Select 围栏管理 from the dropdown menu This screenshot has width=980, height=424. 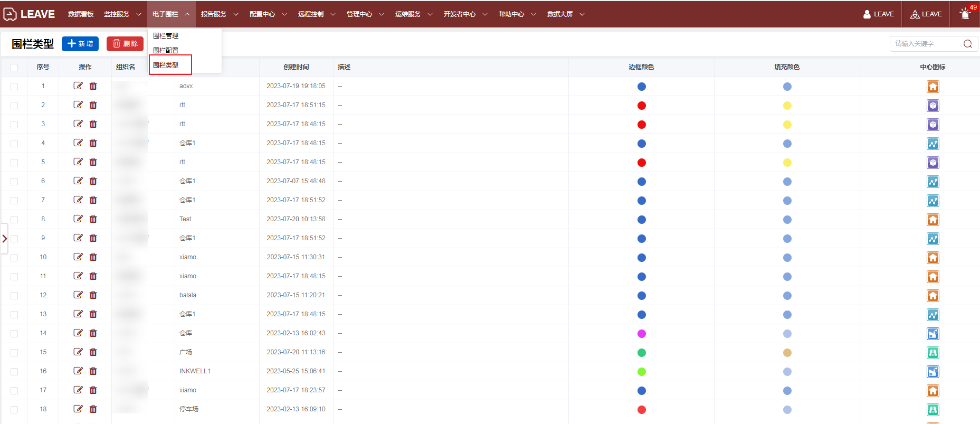[166, 36]
